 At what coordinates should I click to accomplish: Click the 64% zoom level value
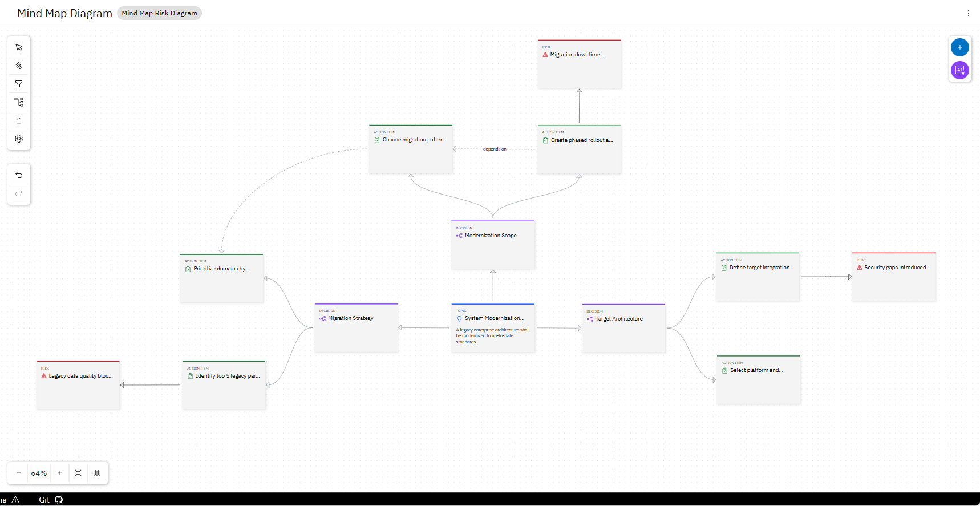(39, 473)
